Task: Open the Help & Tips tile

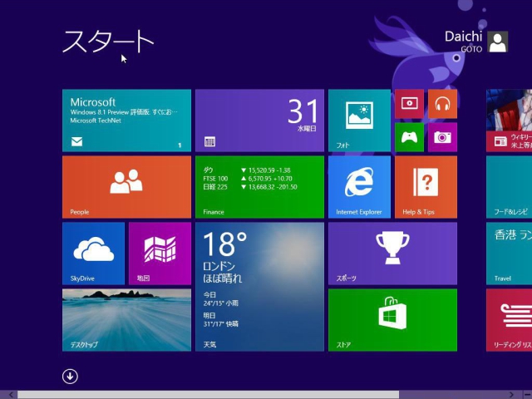Action: coord(426,187)
